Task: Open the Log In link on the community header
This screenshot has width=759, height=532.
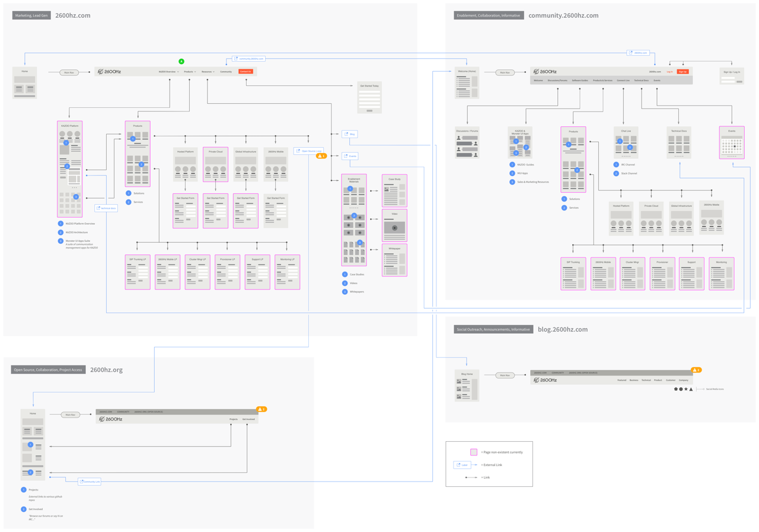Action: 669,72
